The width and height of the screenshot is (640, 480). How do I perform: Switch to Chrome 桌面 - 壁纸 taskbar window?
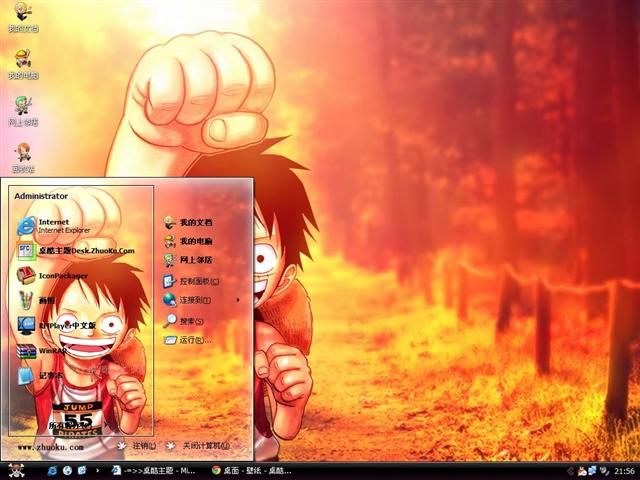251,471
